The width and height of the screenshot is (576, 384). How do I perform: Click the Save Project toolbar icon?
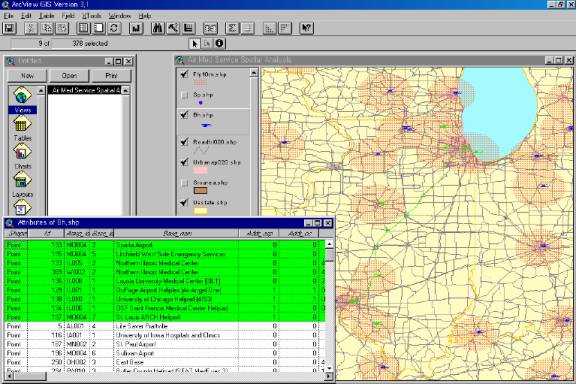pos(10,28)
